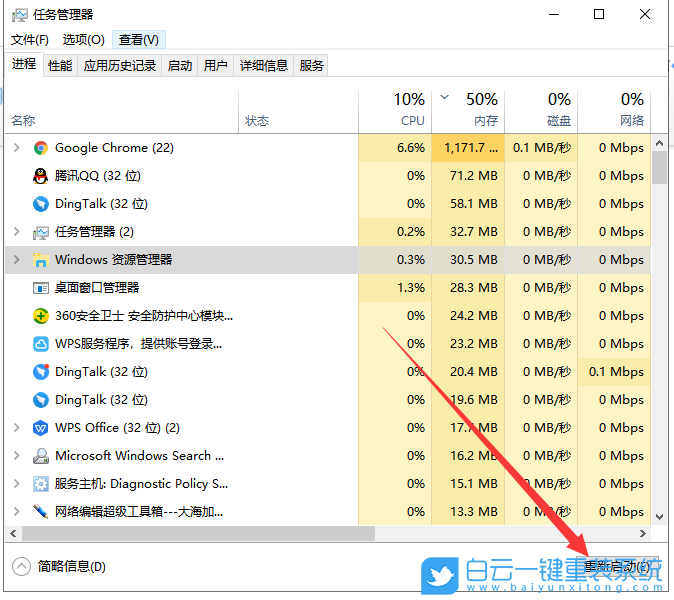Image resolution: width=674 pixels, height=600 pixels.
Task: Click the Google Chrome process icon
Action: (41, 148)
